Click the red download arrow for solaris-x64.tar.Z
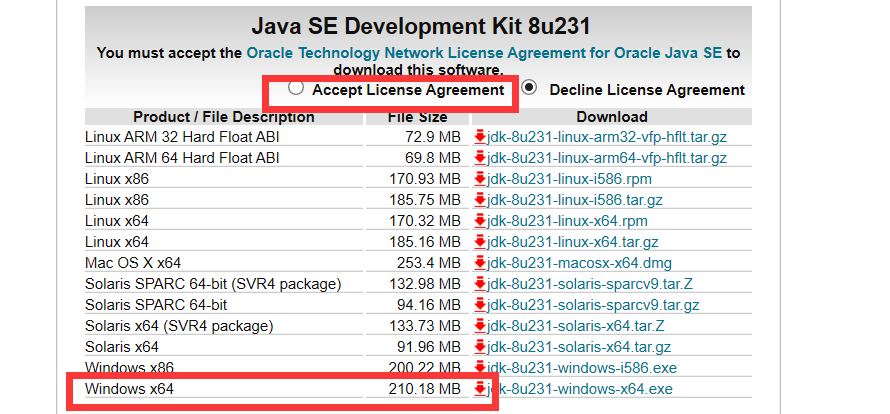Viewport: 890px width, 414px height. click(480, 326)
